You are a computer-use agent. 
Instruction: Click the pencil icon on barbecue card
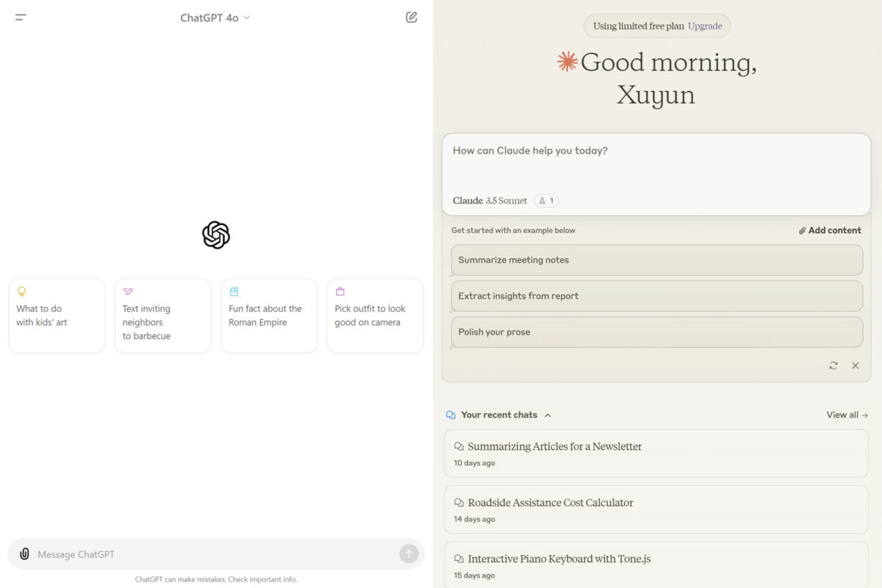coord(128,291)
